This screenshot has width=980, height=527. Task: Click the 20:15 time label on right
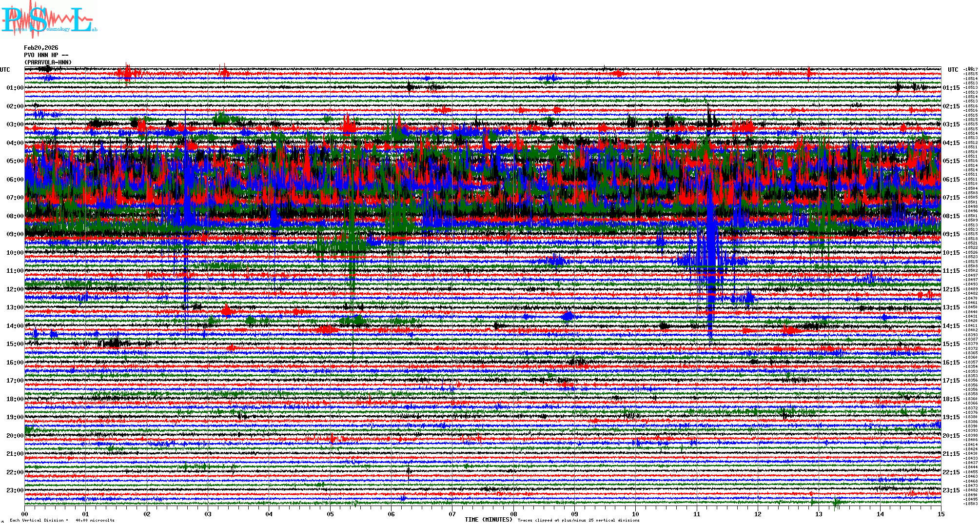tap(951, 436)
